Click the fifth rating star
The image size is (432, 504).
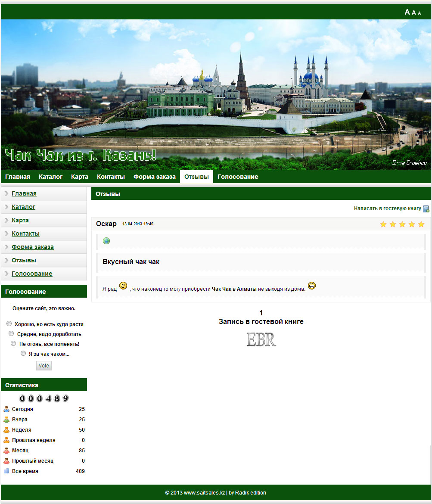pyautogui.click(x=421, y=224)
